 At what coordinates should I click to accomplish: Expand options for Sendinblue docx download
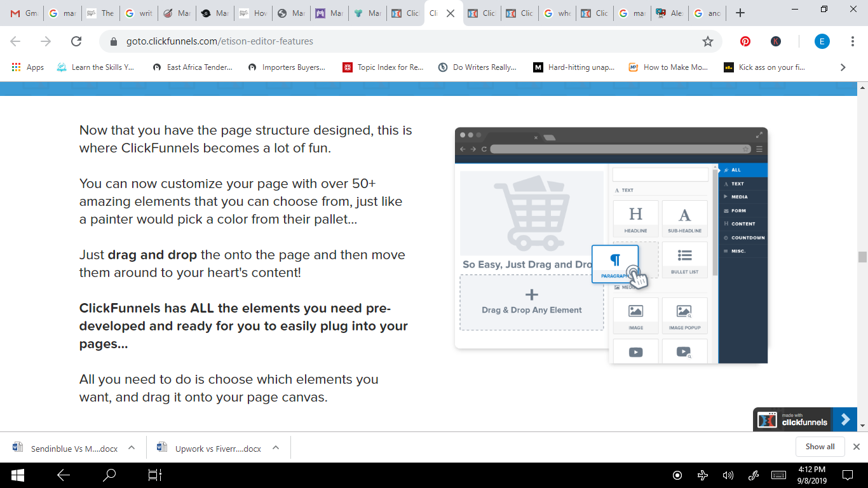tap(132, 447)
